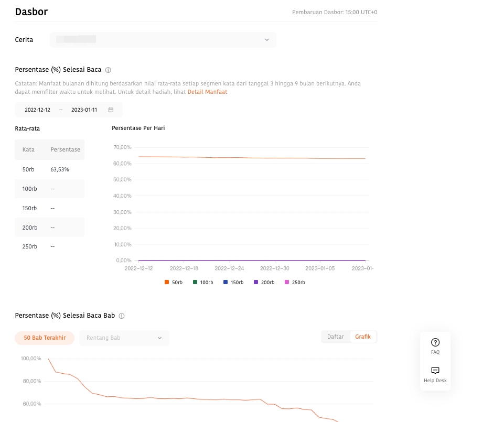
Task: Toggle the 100rb legend series
Action: [203, 283]
